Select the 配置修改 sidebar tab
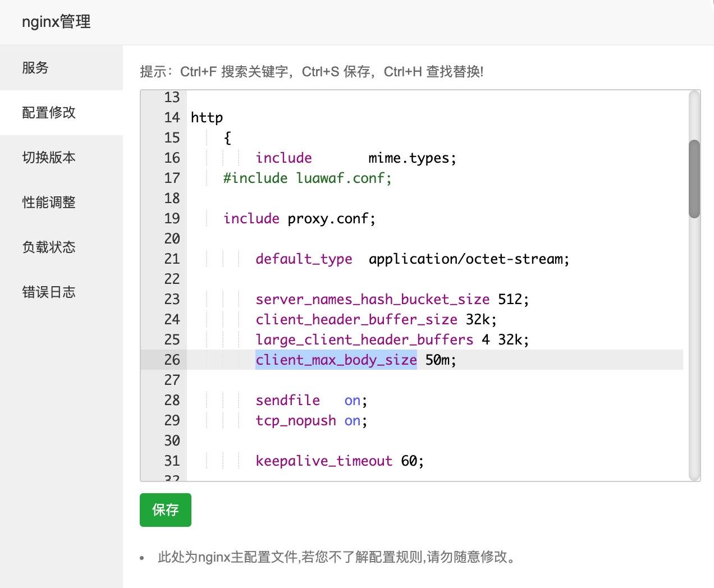 pos(61,113)
